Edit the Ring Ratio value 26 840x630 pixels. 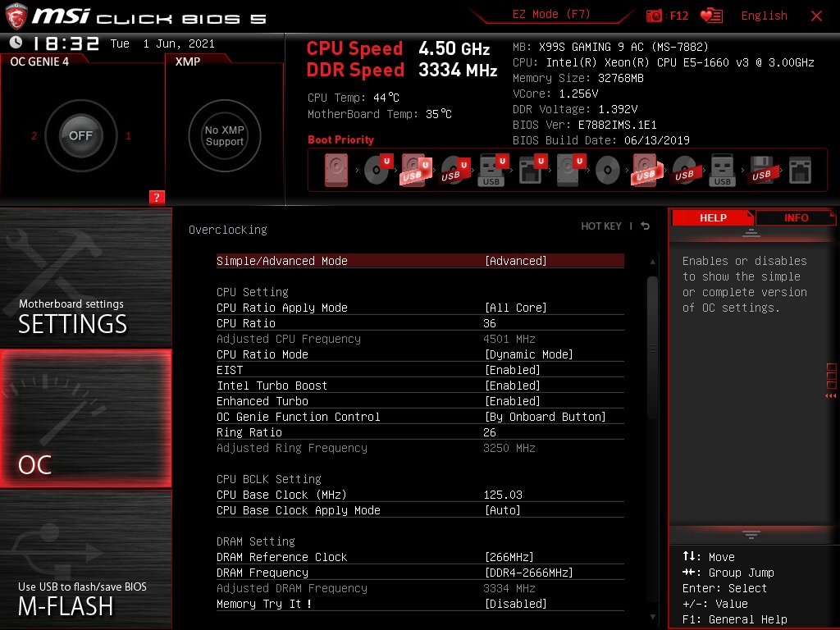pos(420,432)
